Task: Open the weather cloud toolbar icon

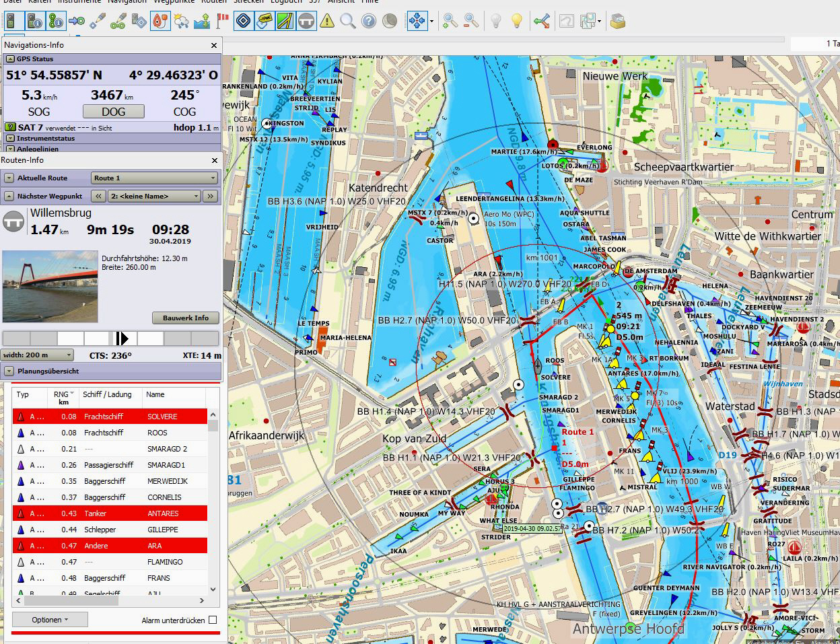Action: (181, 22)
